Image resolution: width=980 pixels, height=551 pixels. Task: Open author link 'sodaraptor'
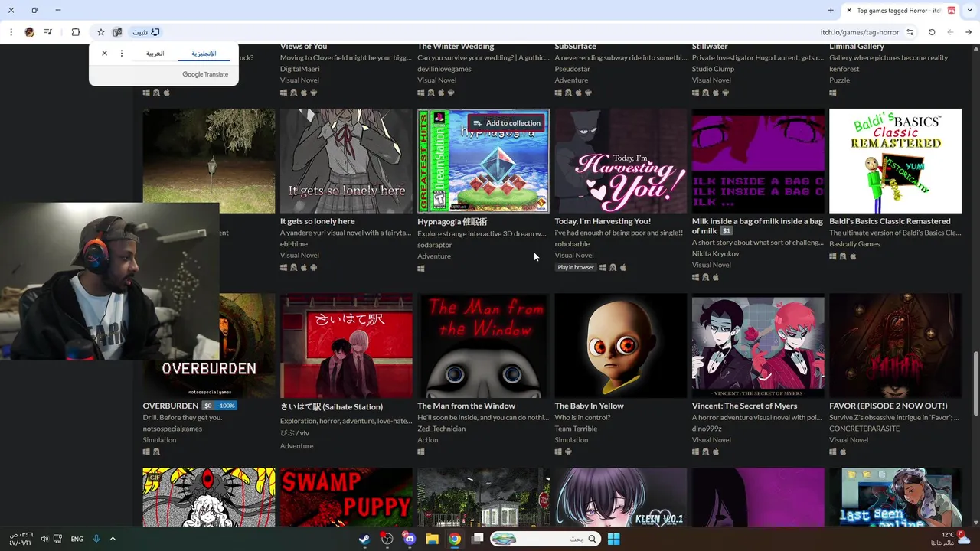435,245
